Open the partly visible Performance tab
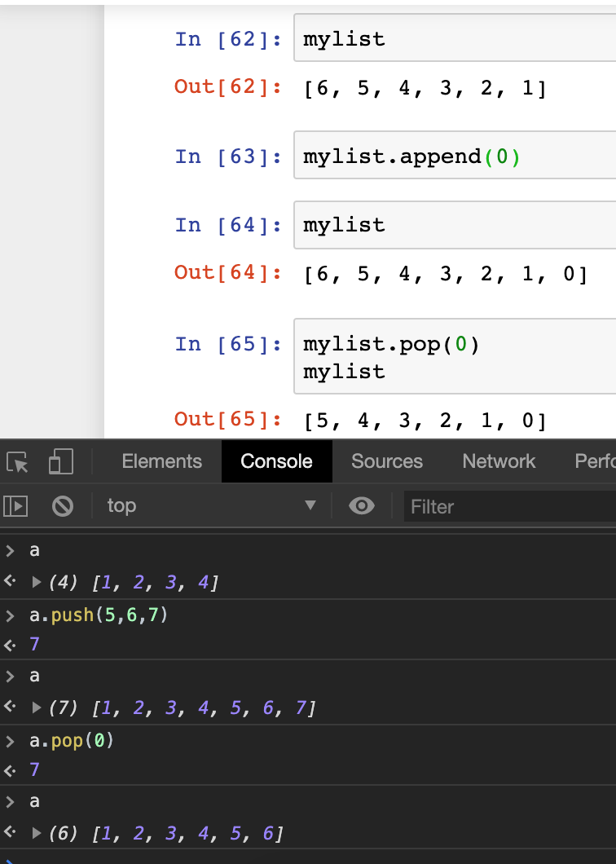This screenshot has height=864, width=616. click(595, 461)
